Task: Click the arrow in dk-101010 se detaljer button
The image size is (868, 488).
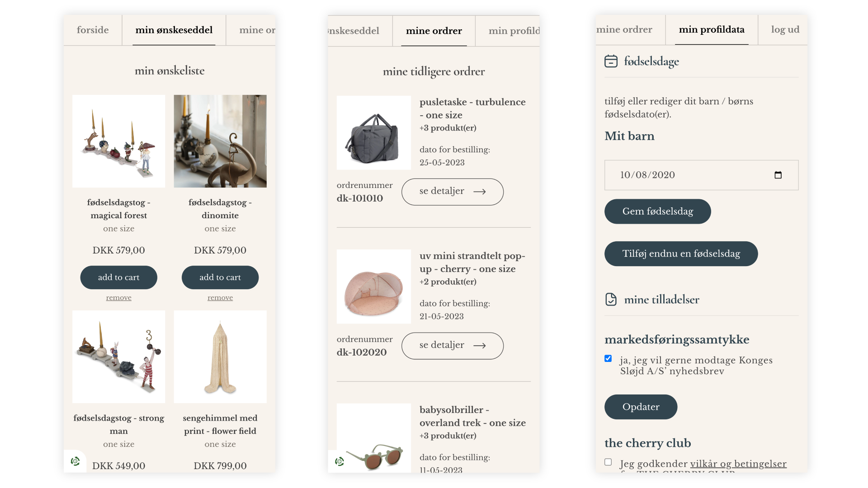Action: click(480, 192)
